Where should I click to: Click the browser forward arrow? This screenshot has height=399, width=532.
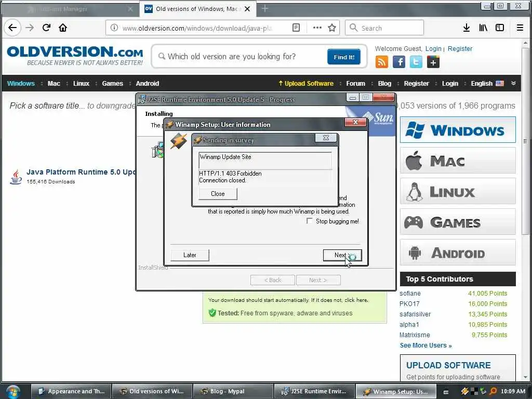[x=30, y=28]
